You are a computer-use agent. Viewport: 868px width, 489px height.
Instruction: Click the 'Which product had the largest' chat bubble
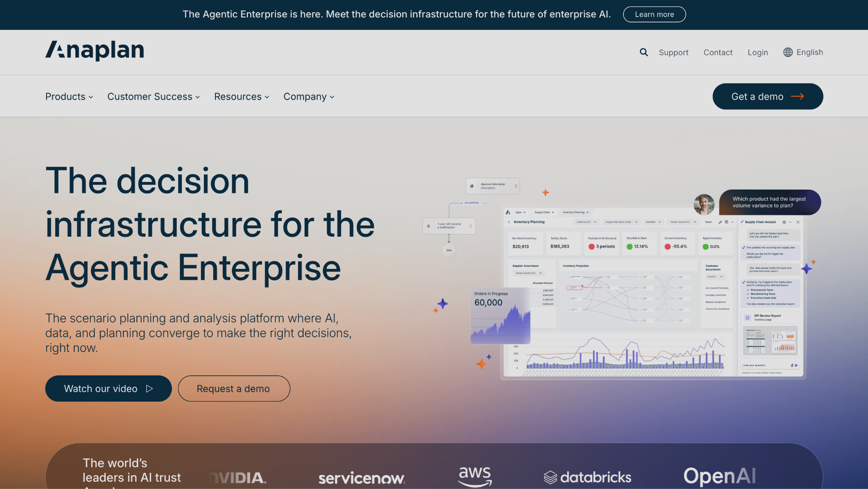770,202
